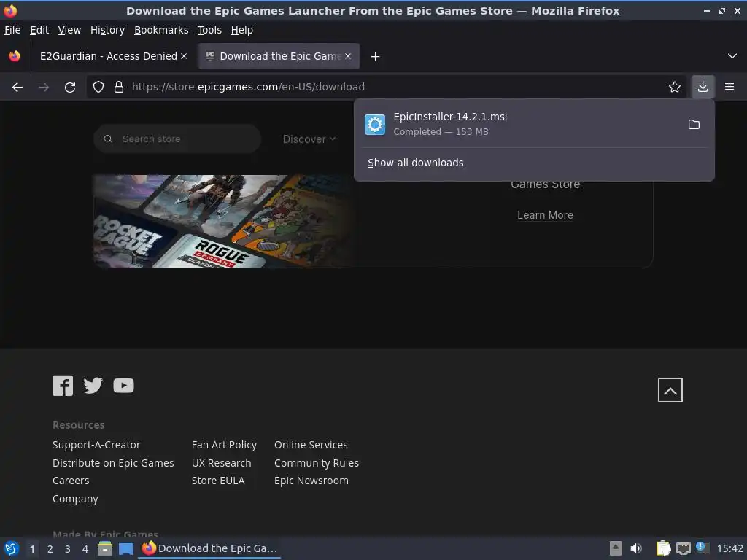
Task: Switch to virtual desktop 3
Action: [68, 549]
